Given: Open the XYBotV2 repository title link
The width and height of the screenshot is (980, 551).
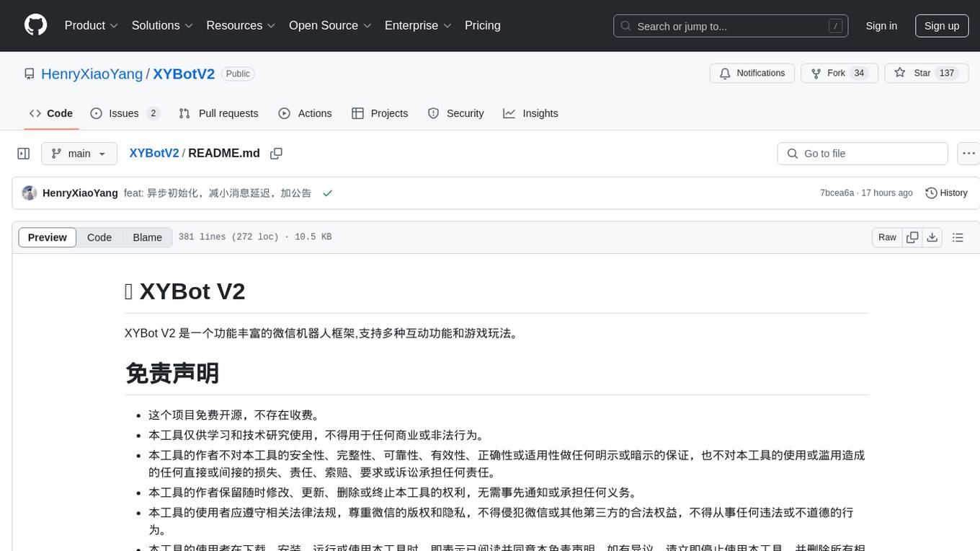Looking at the screenshot, I should [x=184, y=74].
